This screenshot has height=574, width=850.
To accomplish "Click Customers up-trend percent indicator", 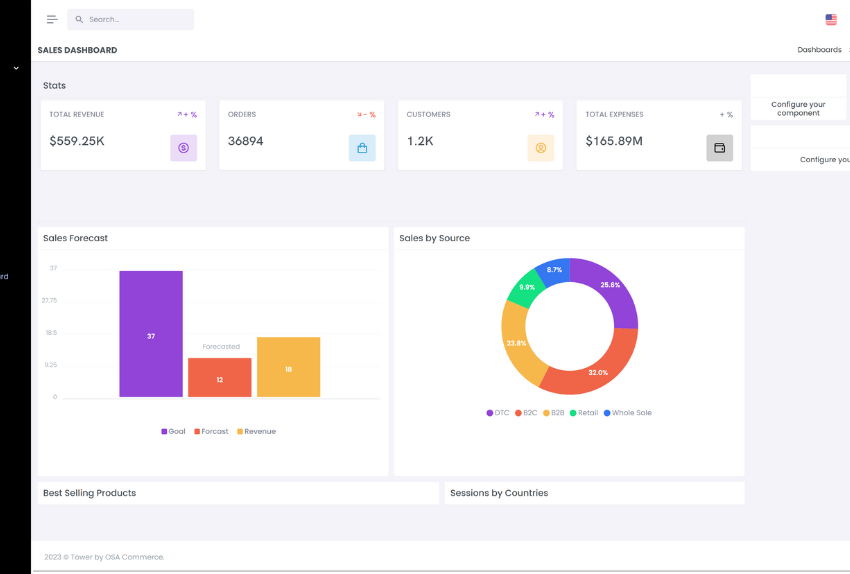I will coord(544,114).
